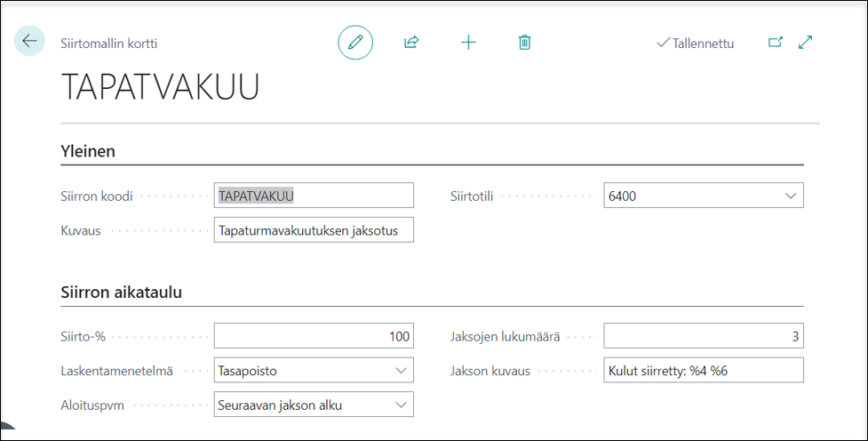Viewport: 868px width, 441px height.
Task: Click the pencil edit icon
Action: 355,42
